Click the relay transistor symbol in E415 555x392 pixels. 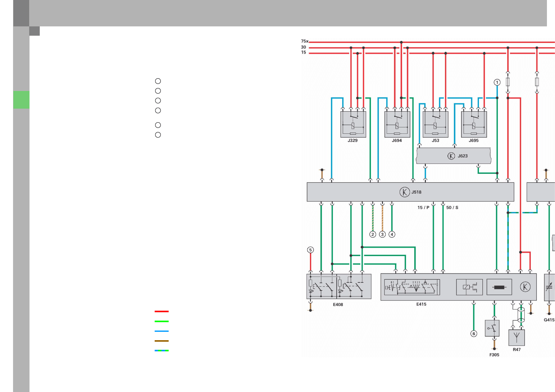469,287
